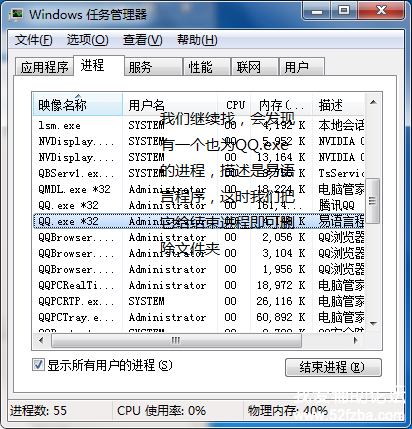Click the horizontal scrollbar thumb
This screenshot has width=412, height=429.
click(x=176, y=340)
